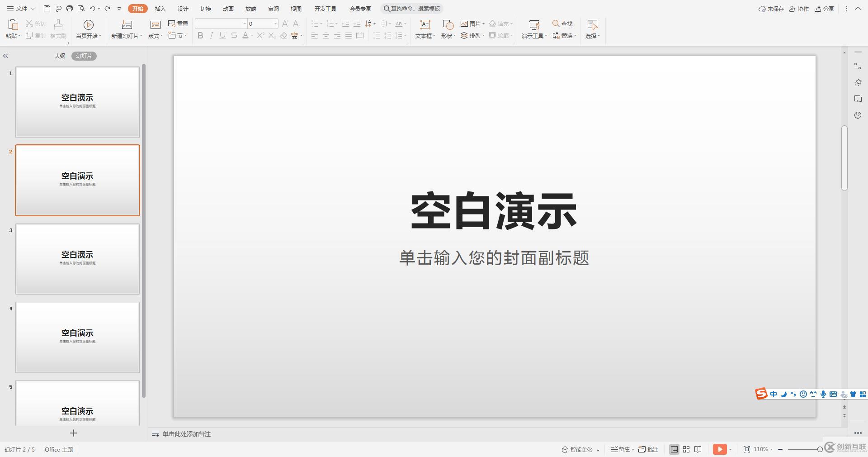The width and height of the screenshot is (868, 457).
Task: Undo the last action
Action: (92, 9)
